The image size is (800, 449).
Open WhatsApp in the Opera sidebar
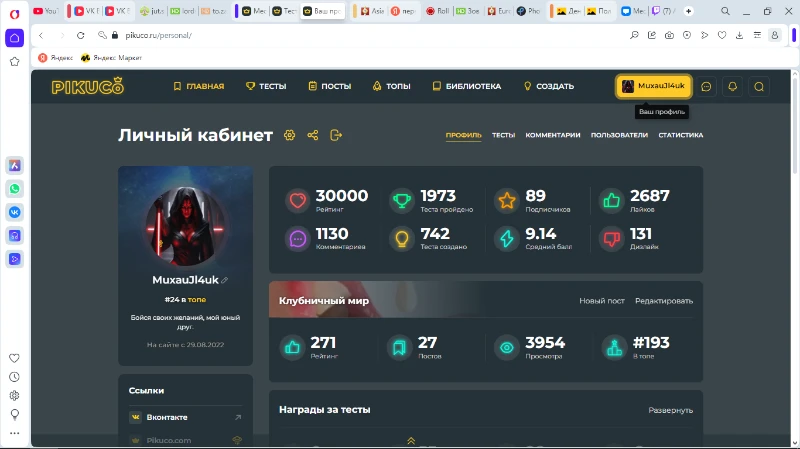(14, 189)
